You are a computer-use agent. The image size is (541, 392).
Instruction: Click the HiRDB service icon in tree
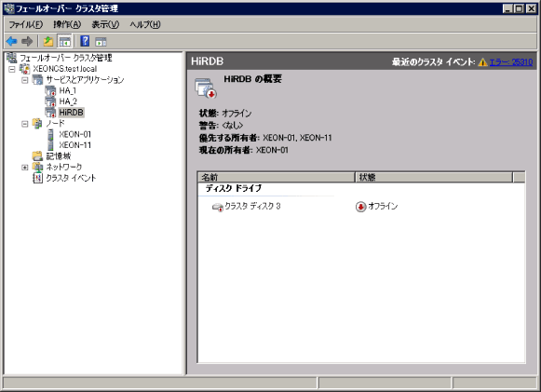pyautogui.click(x=50, y=112)
